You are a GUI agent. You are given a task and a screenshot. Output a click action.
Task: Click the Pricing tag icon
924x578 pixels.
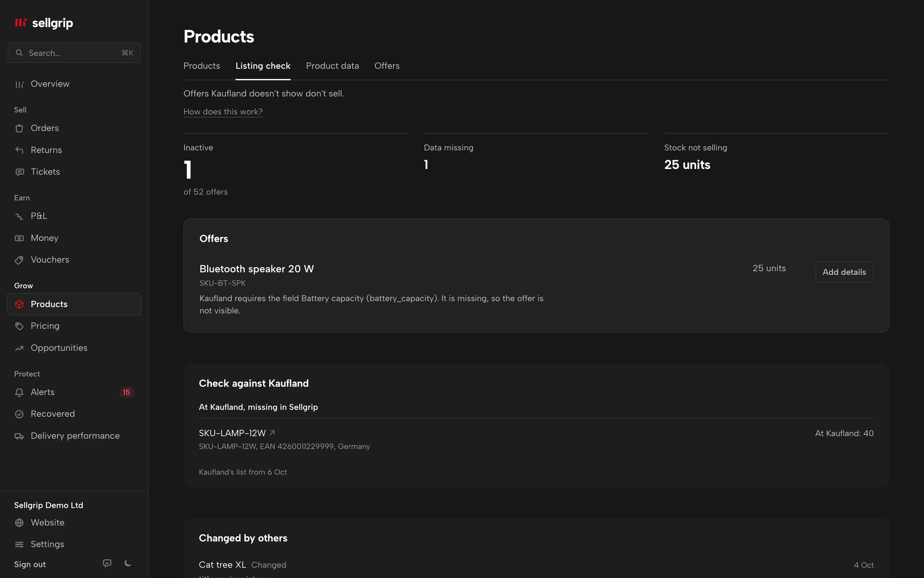click(19, 326)
